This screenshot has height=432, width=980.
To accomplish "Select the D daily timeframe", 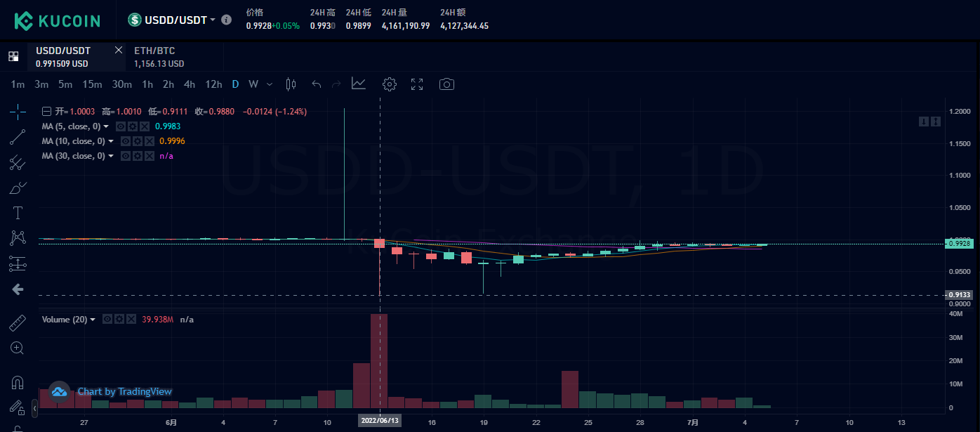I will 235,84.
